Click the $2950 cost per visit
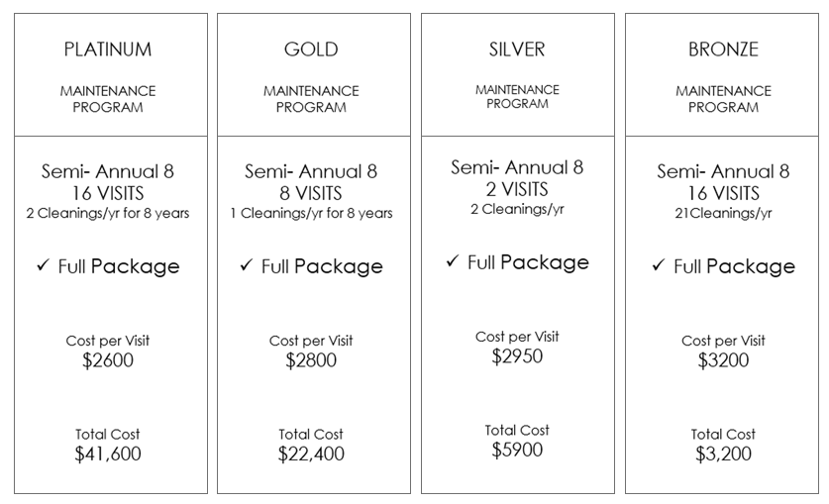The image size is (829, 504). point(517,356)
